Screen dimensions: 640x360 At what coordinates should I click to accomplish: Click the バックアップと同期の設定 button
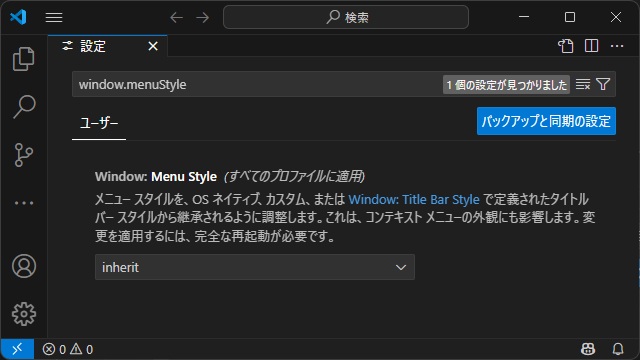coord(546,121)
